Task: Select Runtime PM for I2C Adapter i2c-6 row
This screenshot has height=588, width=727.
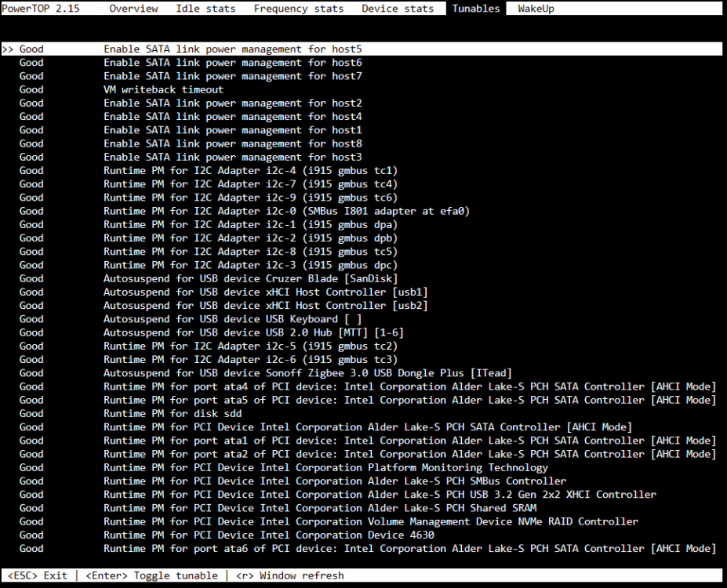Action: (362, 359)
